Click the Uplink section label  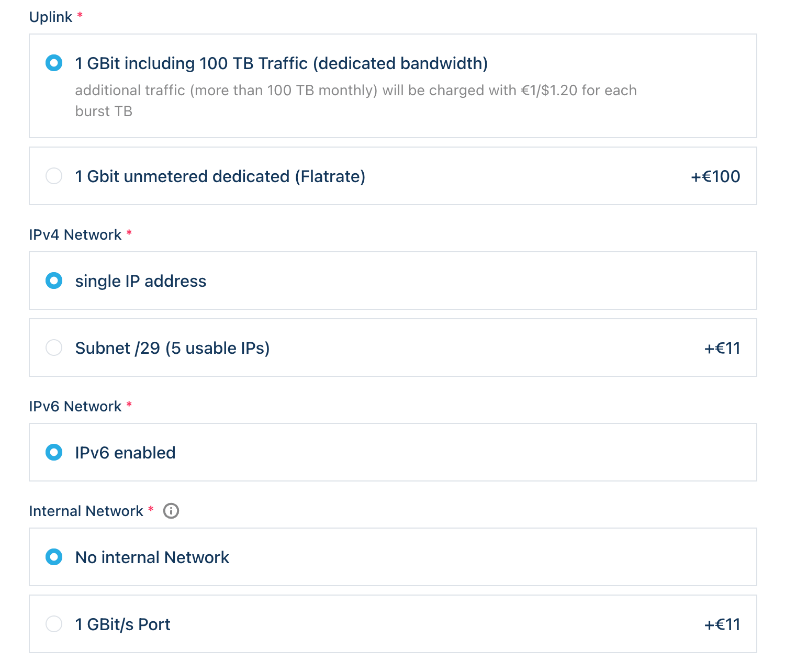51,17
